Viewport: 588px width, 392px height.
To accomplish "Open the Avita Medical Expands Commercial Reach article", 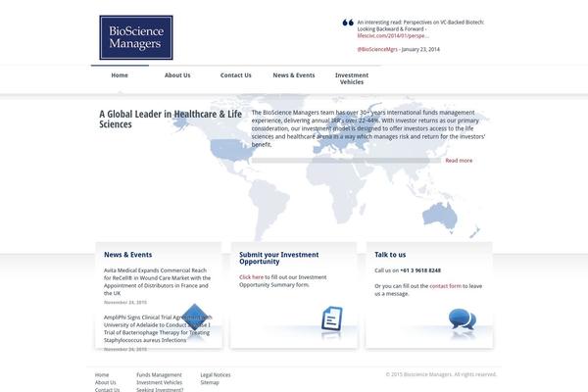I will (157, 281).
